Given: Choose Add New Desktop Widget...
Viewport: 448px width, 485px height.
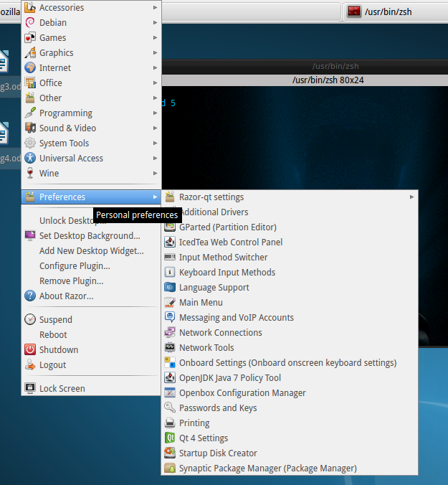Looking at the screenshot, I should pyautogui.click(x=91, y=251).
